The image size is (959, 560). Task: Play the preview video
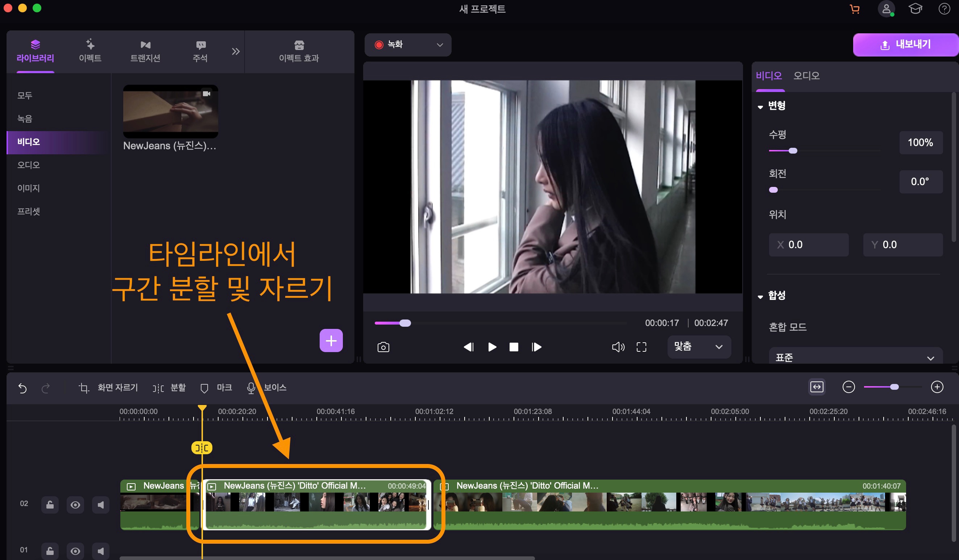492,347
